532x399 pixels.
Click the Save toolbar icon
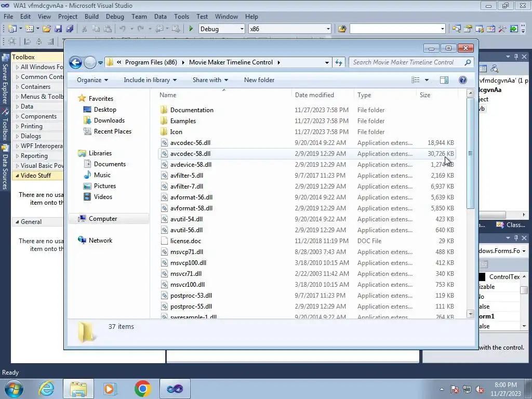[58, 29]
